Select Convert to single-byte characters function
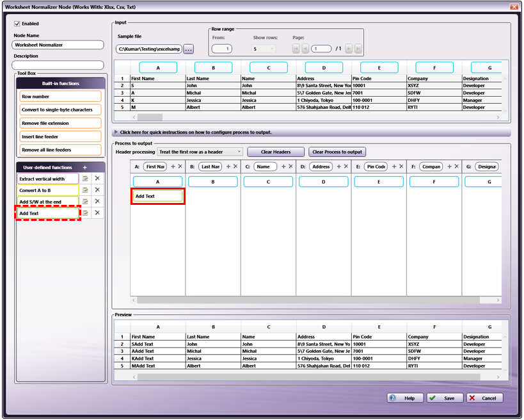 (60, 109)
